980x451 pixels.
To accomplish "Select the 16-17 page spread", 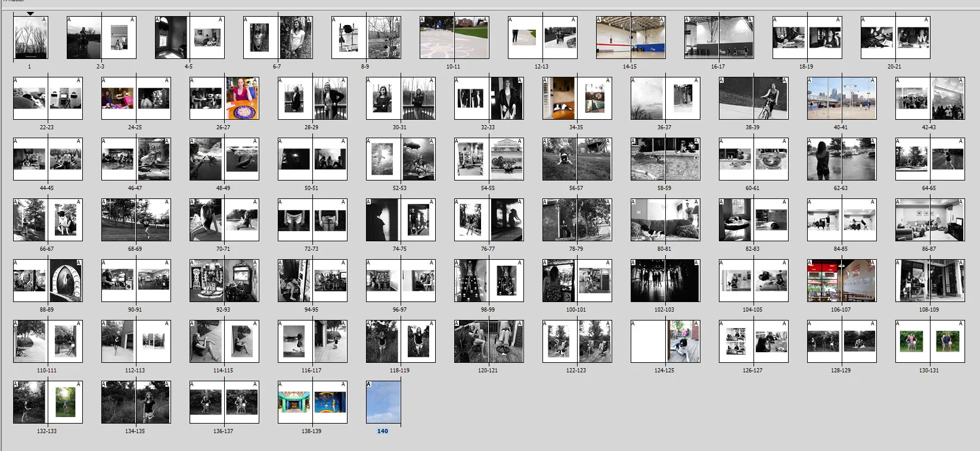I will [x=718, y=38].
